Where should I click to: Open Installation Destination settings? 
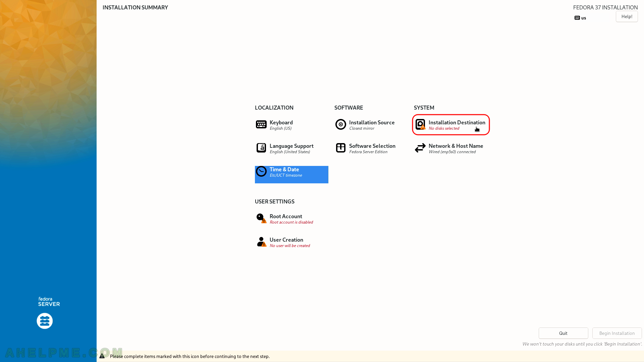[x=451, y=125]
